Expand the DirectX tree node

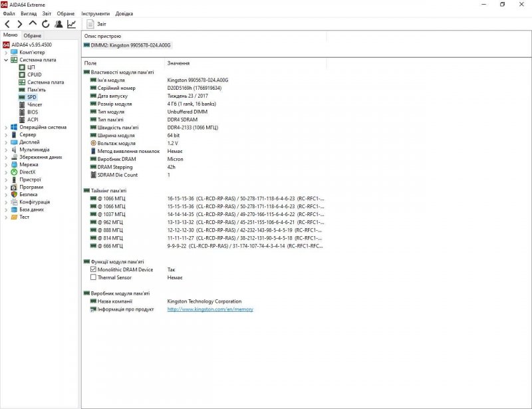click(x=6, y=172)
